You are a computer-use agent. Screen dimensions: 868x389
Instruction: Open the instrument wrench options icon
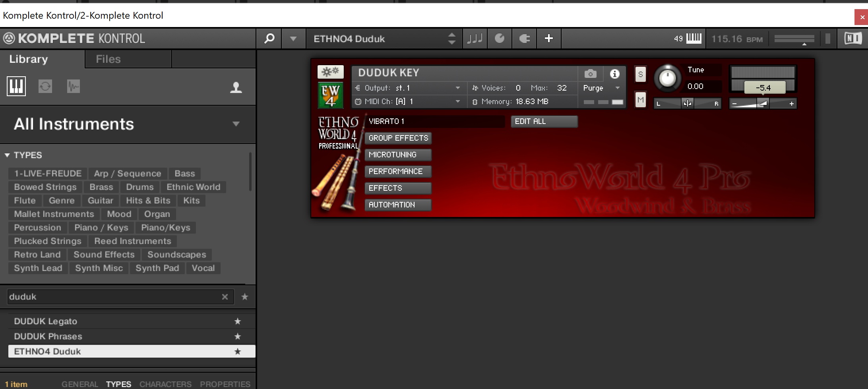tap(330, 72)
